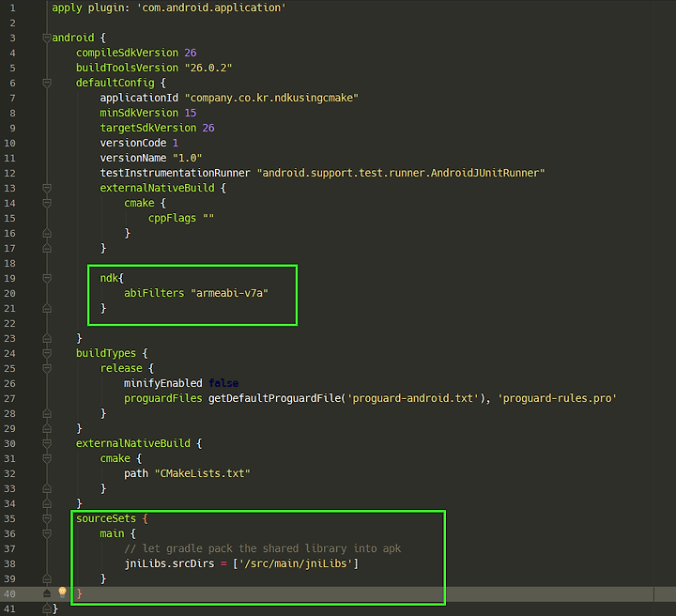
Task: Click the applicationId property
Action: click(139, 98)
